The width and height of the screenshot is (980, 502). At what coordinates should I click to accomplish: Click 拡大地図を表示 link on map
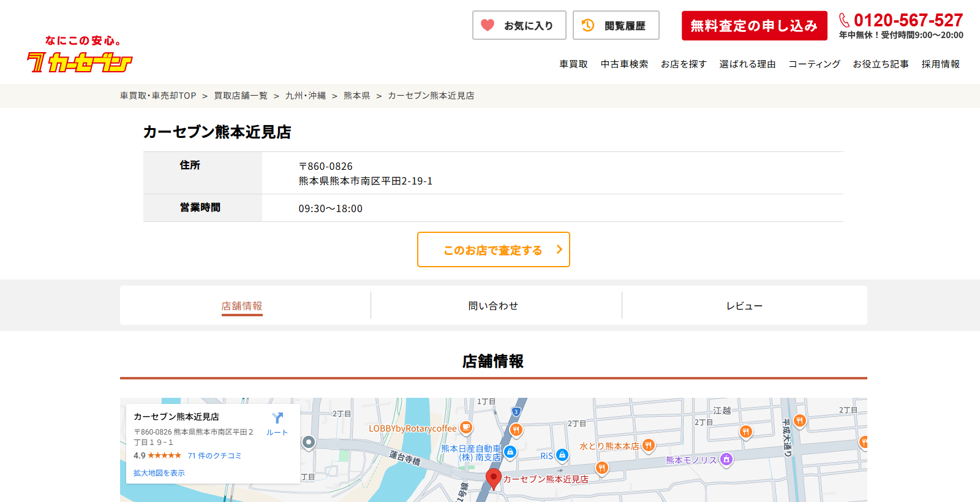(x=159, y=473)
